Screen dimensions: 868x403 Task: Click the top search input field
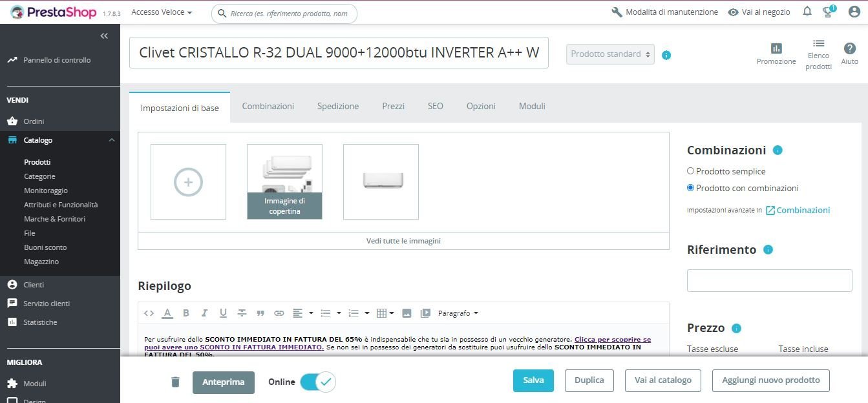click(284, 13)
